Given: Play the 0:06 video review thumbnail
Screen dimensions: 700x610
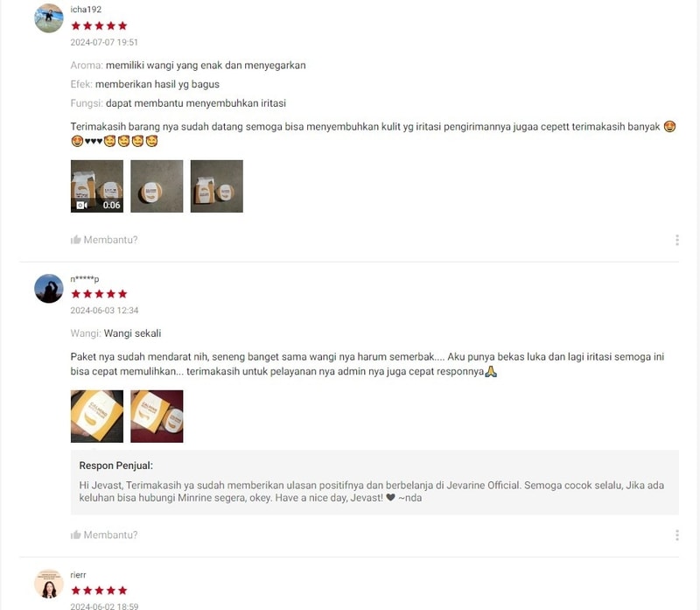Looking at the screenshot, I should point(97,186).
